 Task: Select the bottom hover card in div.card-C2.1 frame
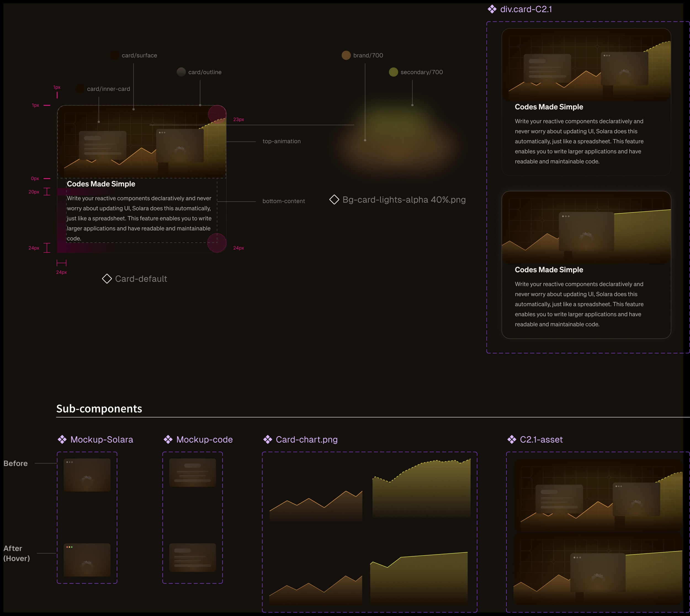[x=586, y=265]
